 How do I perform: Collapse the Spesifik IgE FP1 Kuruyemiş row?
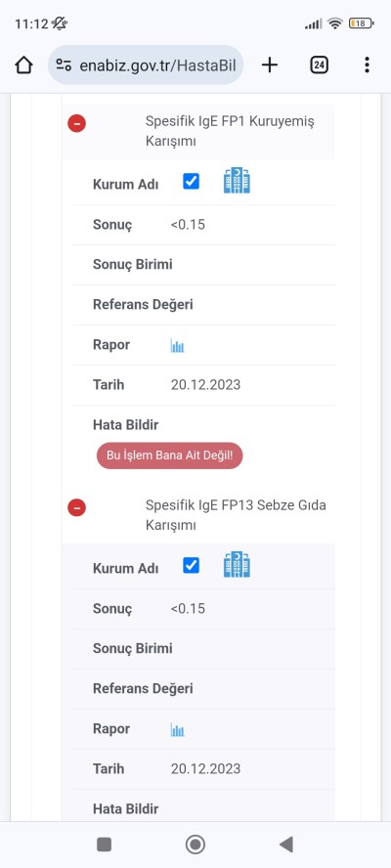click(x=76, y=123)
